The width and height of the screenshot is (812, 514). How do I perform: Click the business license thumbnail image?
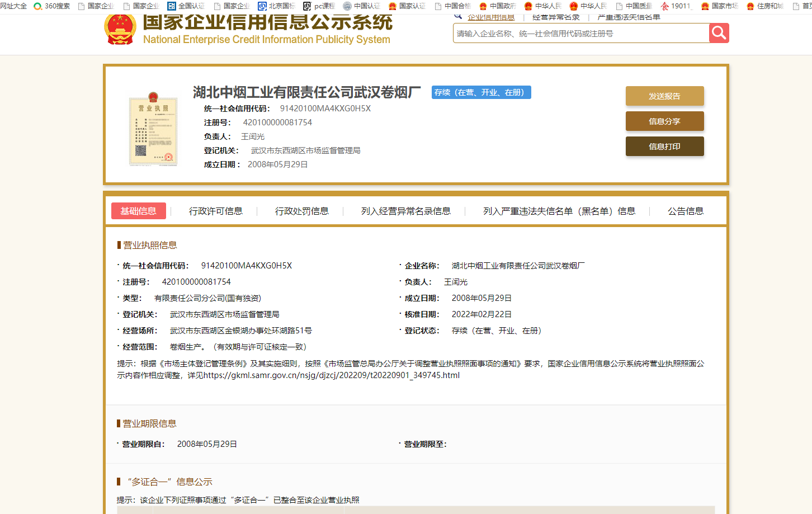pyautogui.click(x=153, y=130)
